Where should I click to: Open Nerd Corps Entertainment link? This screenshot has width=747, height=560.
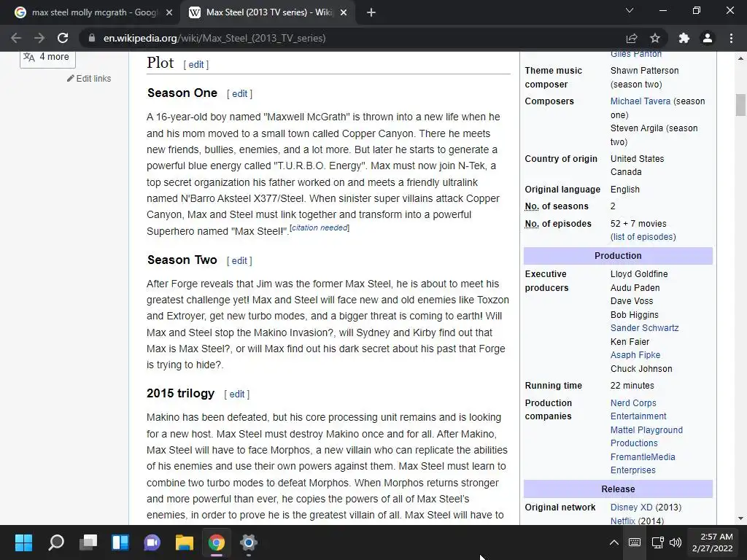tap(638, 410)
